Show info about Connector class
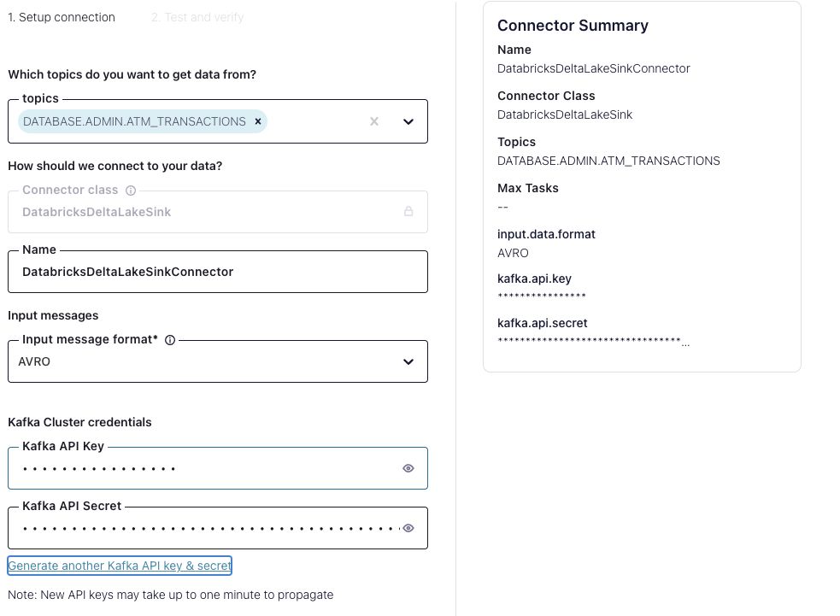 pos(131,191)
